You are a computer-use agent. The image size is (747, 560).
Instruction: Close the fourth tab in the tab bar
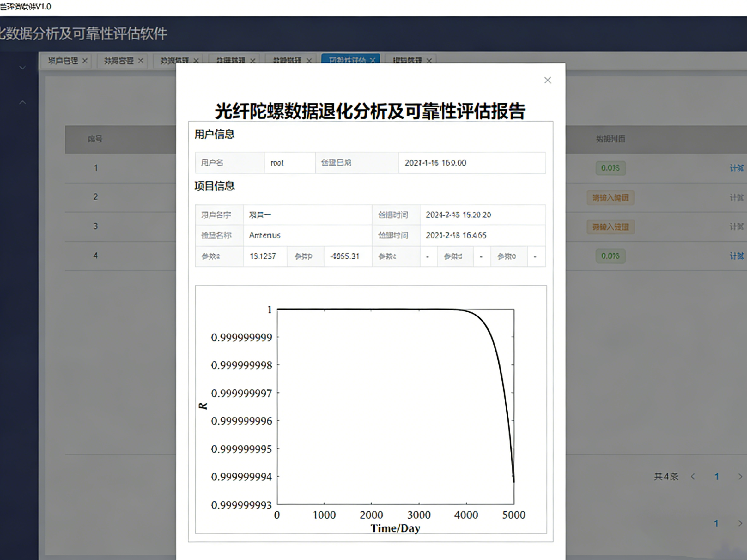252,61
